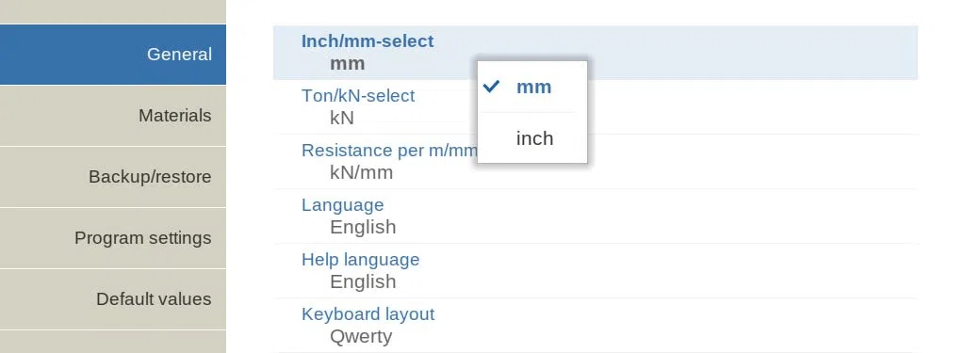Switch to the Materials tab
This screenshot has height=353, width=980.
click(113, 116)
